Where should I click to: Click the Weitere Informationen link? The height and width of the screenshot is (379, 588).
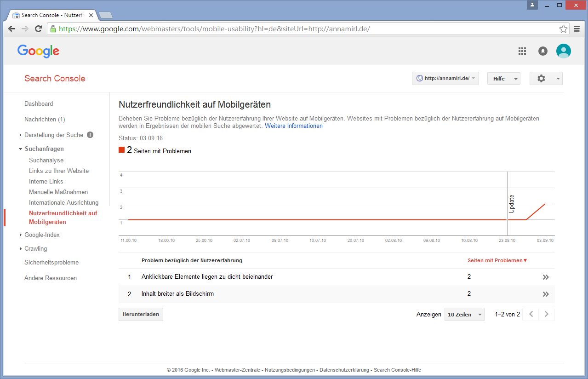click(294, 126)
